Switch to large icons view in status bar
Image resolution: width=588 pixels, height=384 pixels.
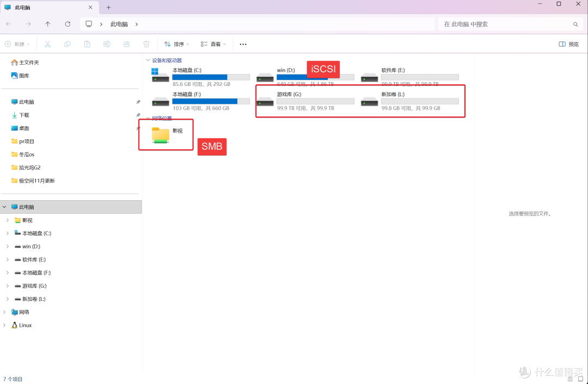pos(580,379)
